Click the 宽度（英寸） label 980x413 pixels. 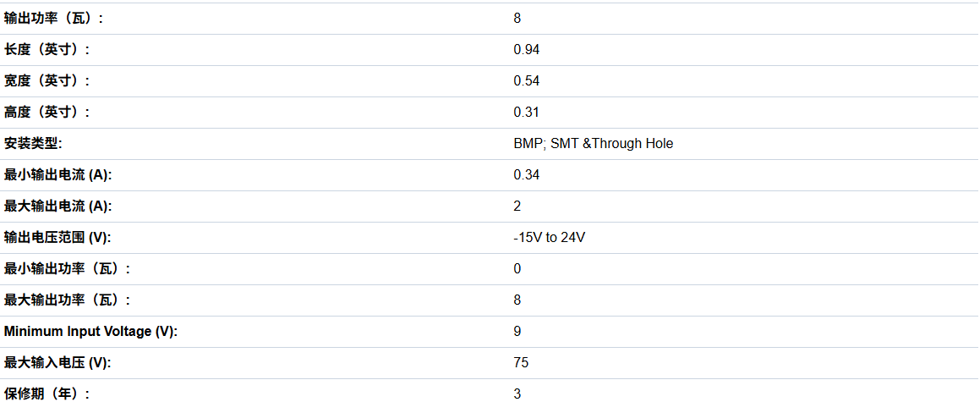tap(47, 80)
